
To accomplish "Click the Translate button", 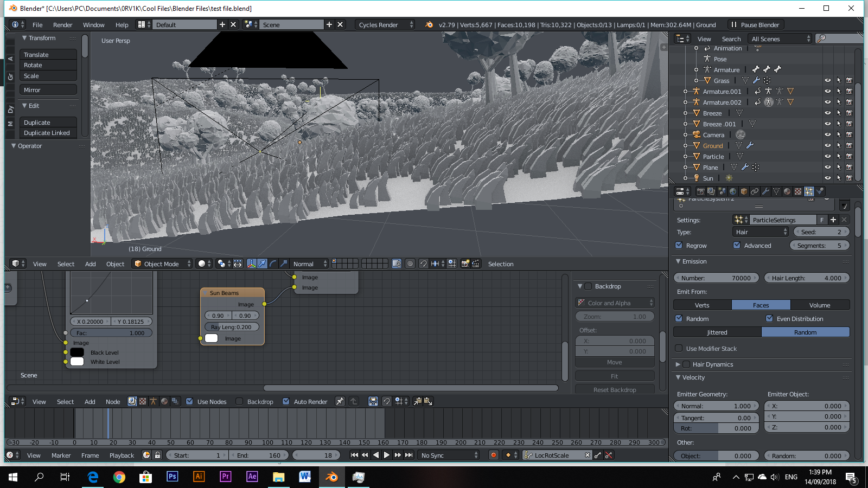I will tap(48, 54).
